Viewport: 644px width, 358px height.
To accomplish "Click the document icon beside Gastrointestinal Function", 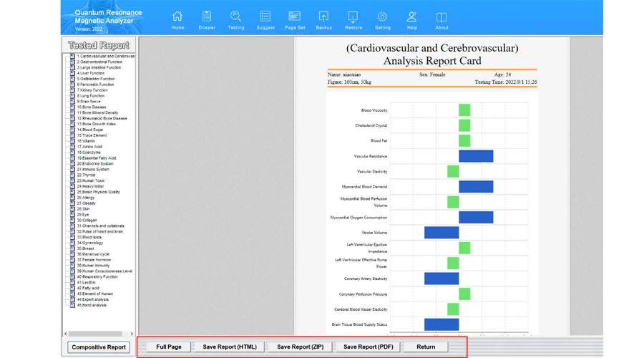I will (x=72, y=62).
